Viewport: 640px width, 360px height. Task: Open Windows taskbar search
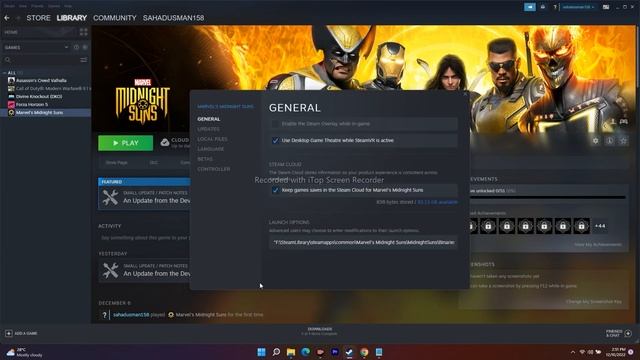tap(276, 352)
